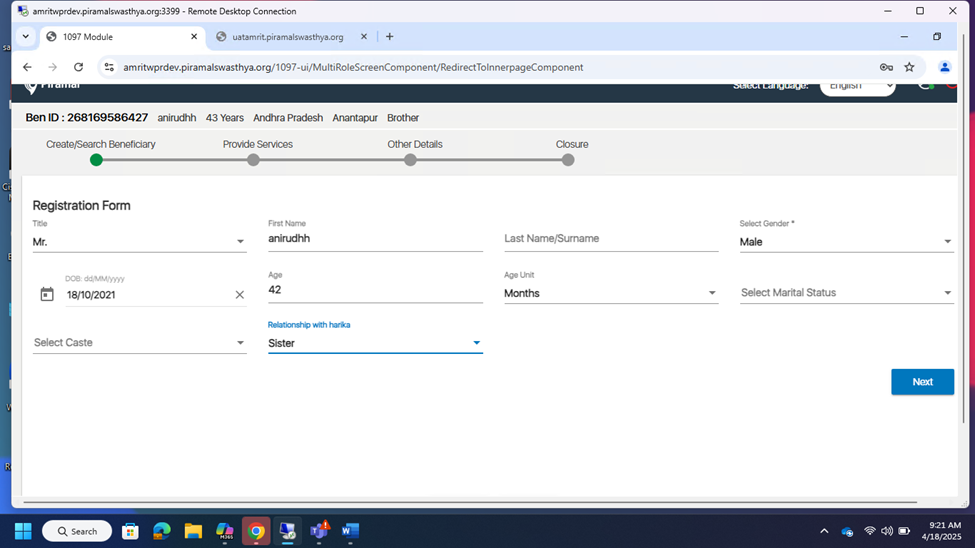
Task: Close the uatamrit.piramalswasthya.org tab
Action: [364, 37]
